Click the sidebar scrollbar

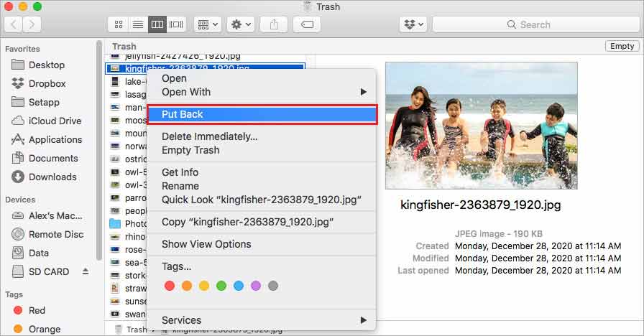pos(99,150)
